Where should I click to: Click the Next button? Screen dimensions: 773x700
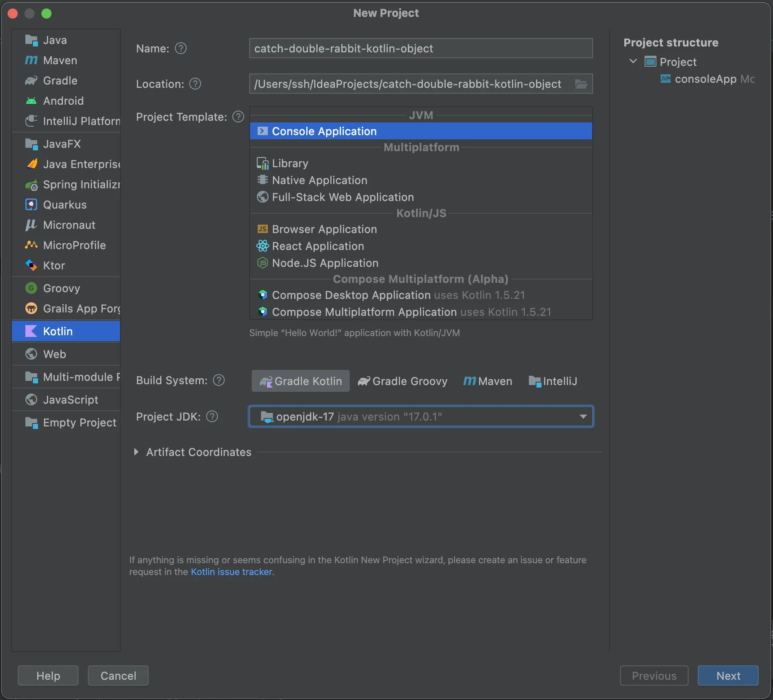tap(728, 676)
